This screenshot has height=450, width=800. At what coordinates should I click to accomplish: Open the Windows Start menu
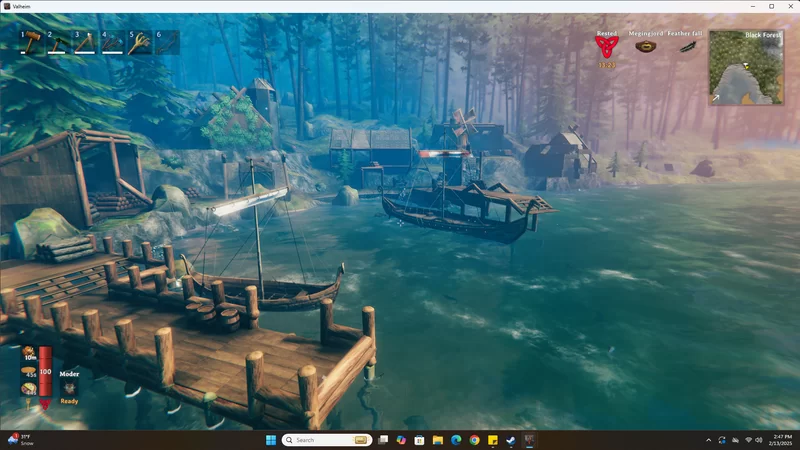[271, 440]
